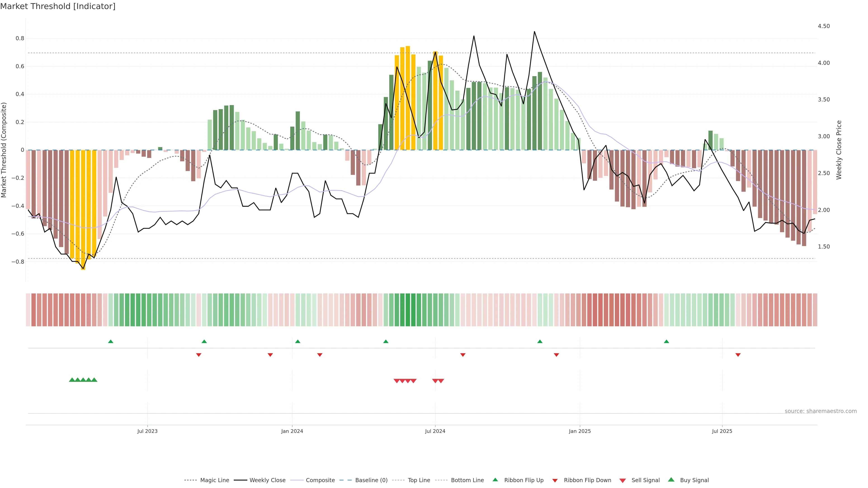Screen dimensions: 868x488
Task: Click the first green buy signal marker
Action: (x=72, y=380)
